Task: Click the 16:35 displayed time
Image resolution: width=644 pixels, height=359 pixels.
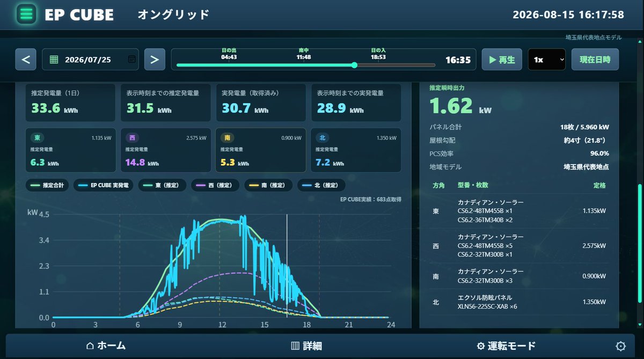Action: pyautogui.click(x=458, y=60)
